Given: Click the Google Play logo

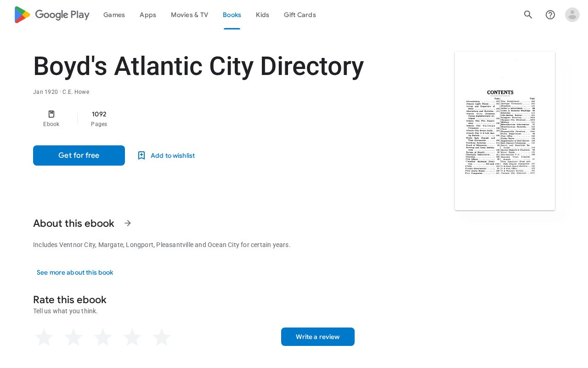Looking at the screenshot, I should point(52,15).
